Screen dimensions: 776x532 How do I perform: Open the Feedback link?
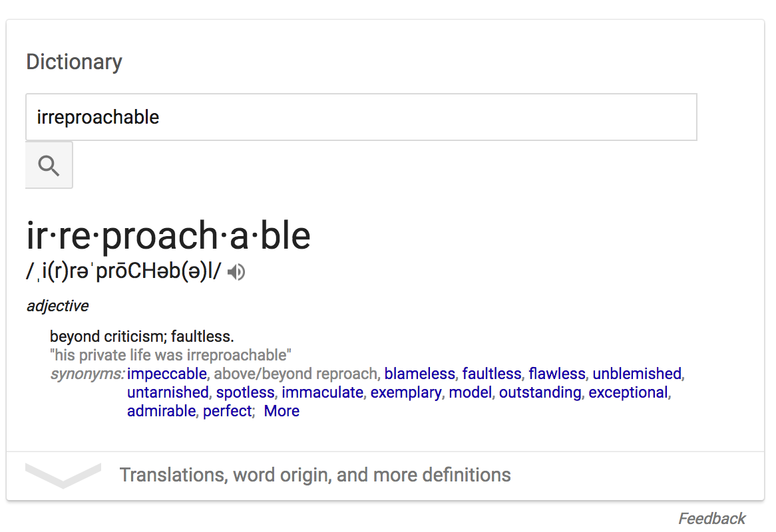click(711, 518)
